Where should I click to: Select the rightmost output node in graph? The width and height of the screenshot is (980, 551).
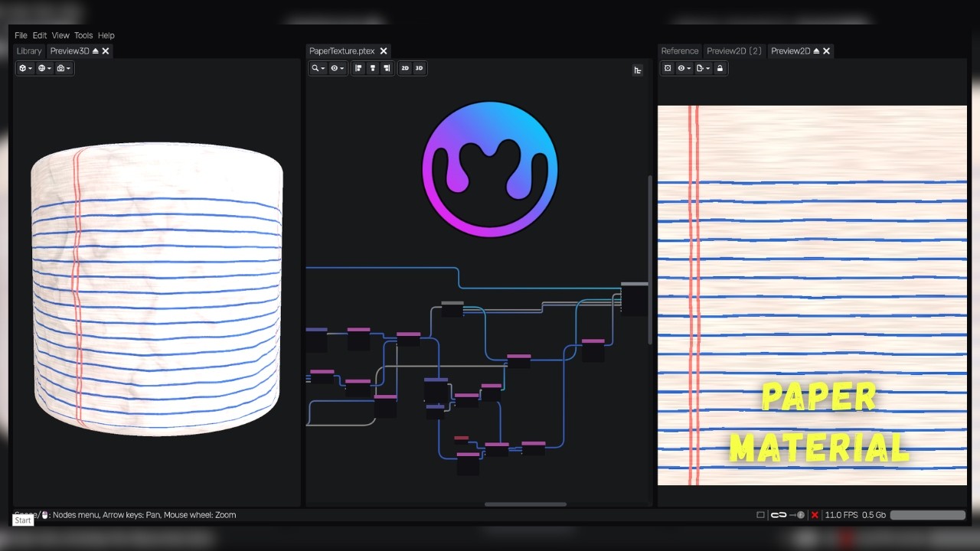tap(634, 298)
